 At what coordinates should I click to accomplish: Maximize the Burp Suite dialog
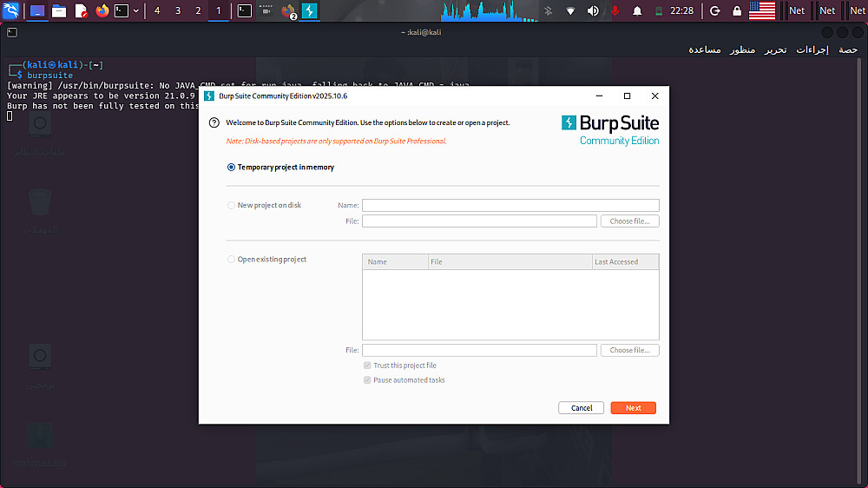click(x=628, y=96)
